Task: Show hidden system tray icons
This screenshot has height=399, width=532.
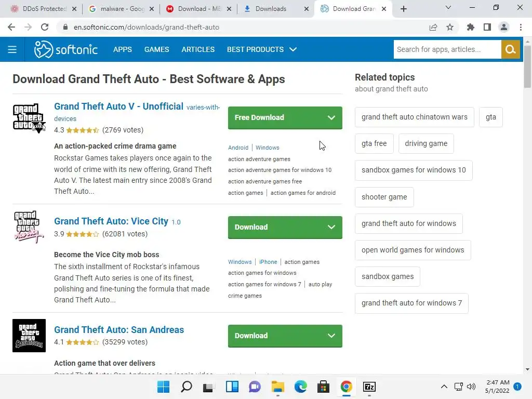Action: tap(444, 387)
